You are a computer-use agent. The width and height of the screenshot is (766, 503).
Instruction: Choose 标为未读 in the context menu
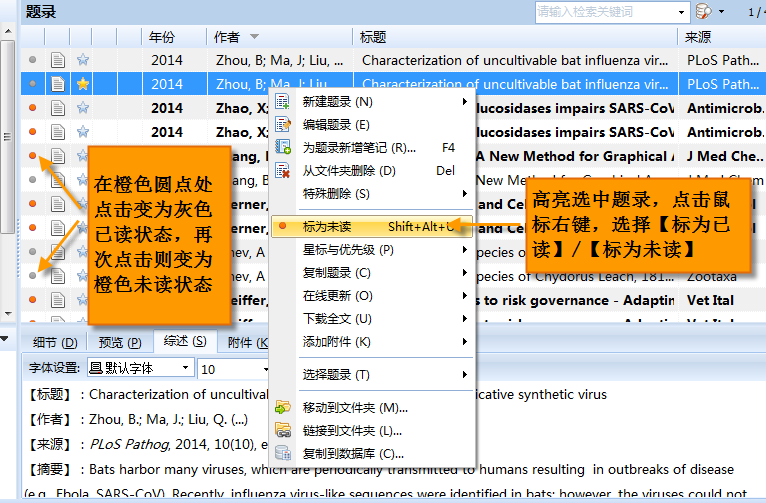372,227
